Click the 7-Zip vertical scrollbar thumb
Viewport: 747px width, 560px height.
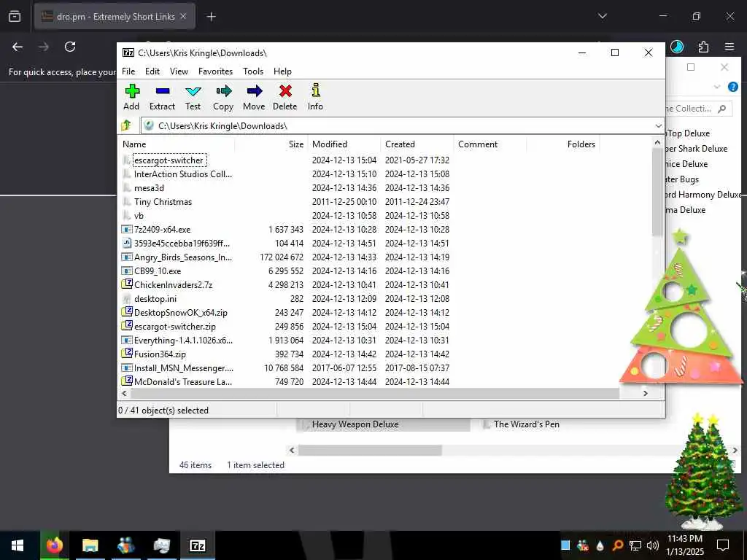click(x=657, y=190)
